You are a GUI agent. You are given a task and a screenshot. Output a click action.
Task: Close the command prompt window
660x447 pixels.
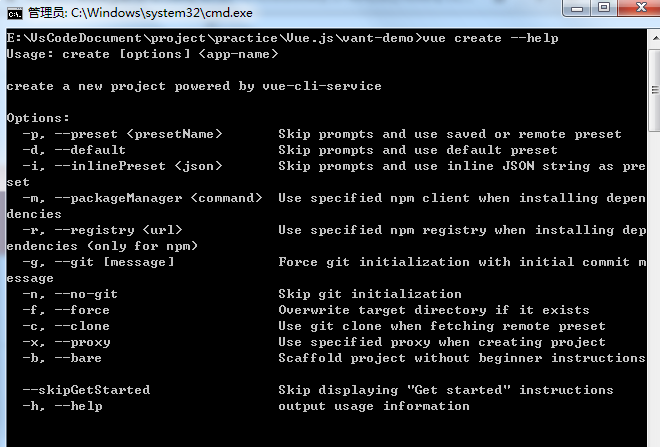click(640, 8)
